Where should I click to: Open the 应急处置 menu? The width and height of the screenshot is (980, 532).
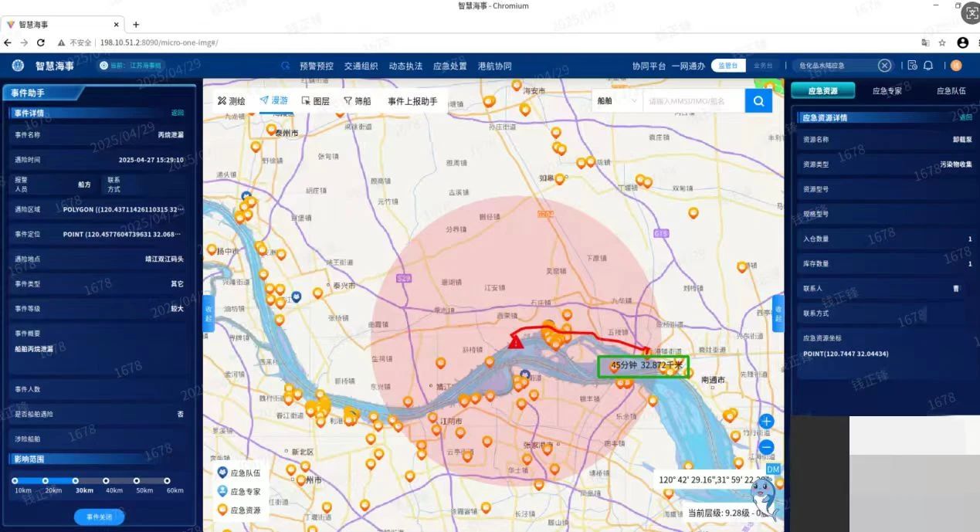click(450, 66)
